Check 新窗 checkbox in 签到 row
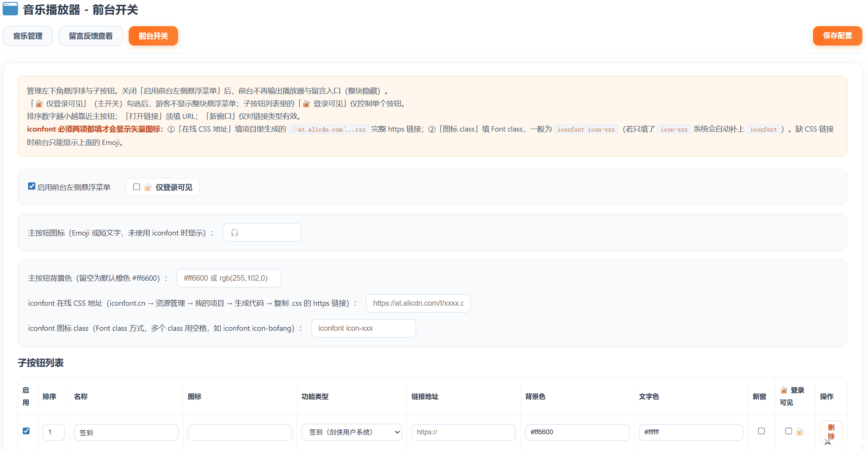The width and height of the screenshot is (868, 450). coord(761,431)
